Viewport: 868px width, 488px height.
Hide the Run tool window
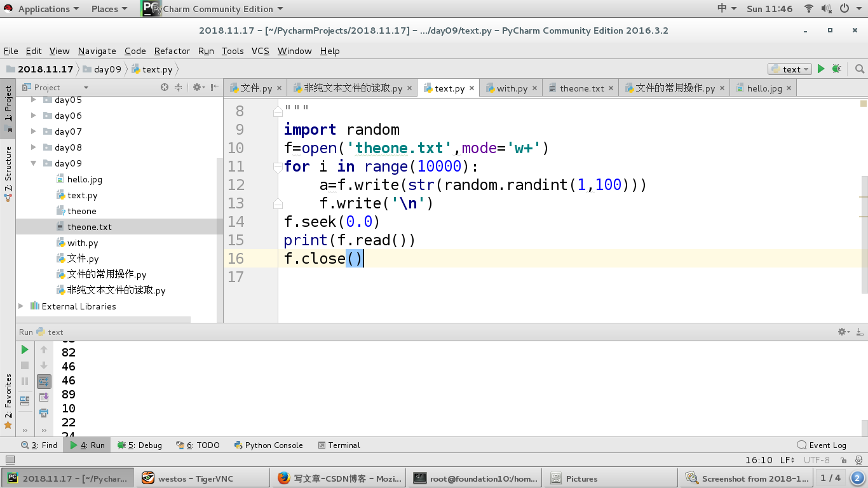coord(860,332)
